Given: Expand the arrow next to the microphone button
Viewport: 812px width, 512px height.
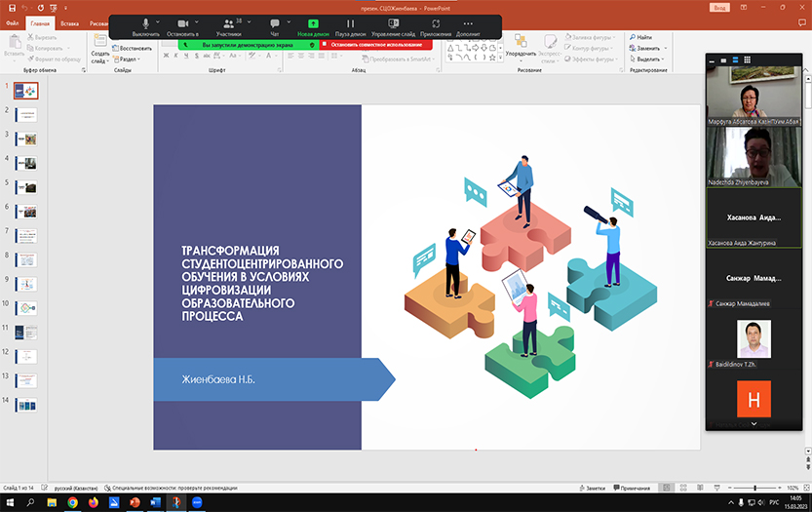Looking at the screenshot, I should 160,21.
